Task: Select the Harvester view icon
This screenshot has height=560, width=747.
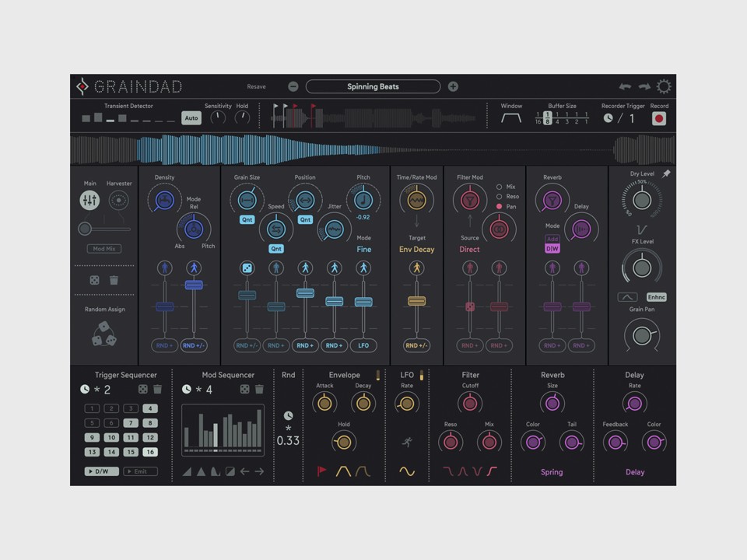Action: point(118,201)
